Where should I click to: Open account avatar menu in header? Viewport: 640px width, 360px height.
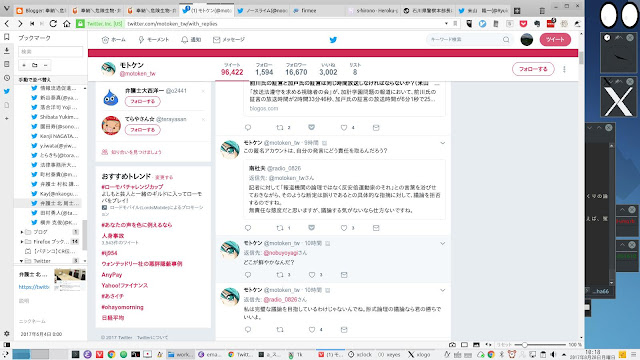[x=527, y=40]
